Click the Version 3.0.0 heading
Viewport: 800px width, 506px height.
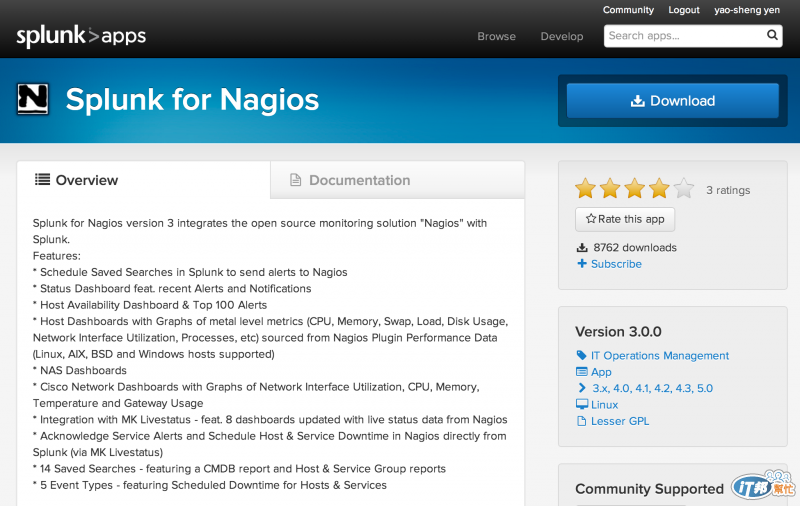pyautogui.click(x=618, y=332)
